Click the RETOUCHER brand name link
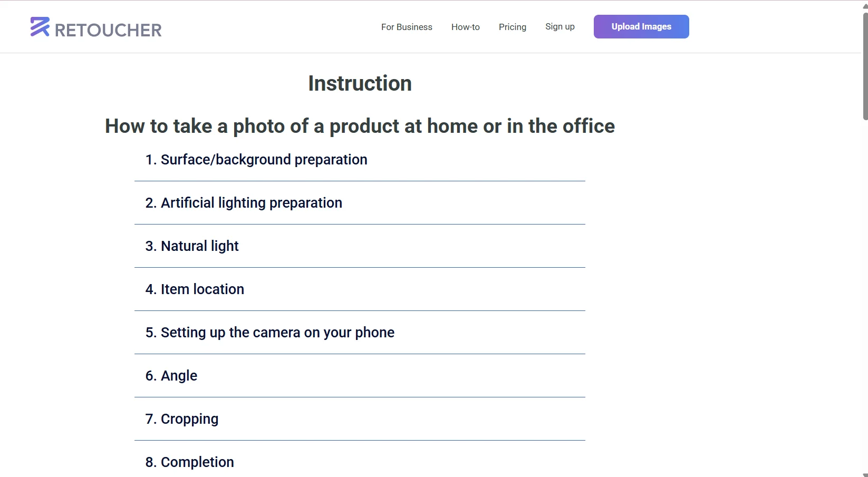This screenshot has width=868, height=477. [108, 30]
